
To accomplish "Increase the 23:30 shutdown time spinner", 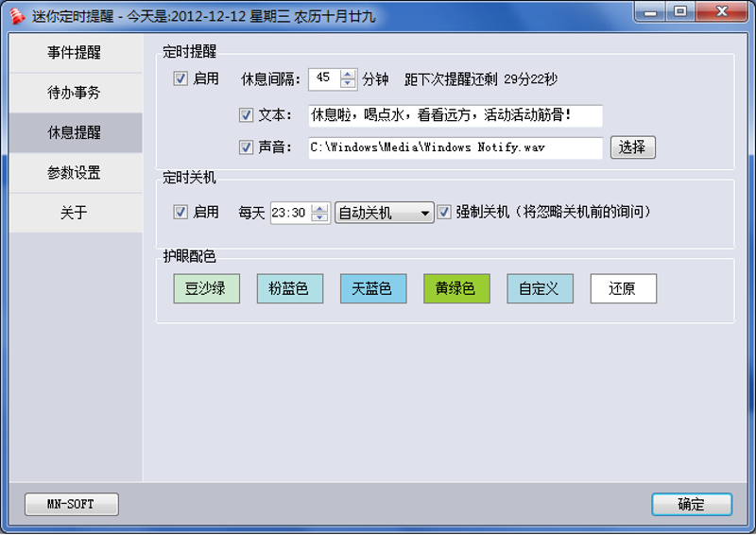I will pos(319,208).
